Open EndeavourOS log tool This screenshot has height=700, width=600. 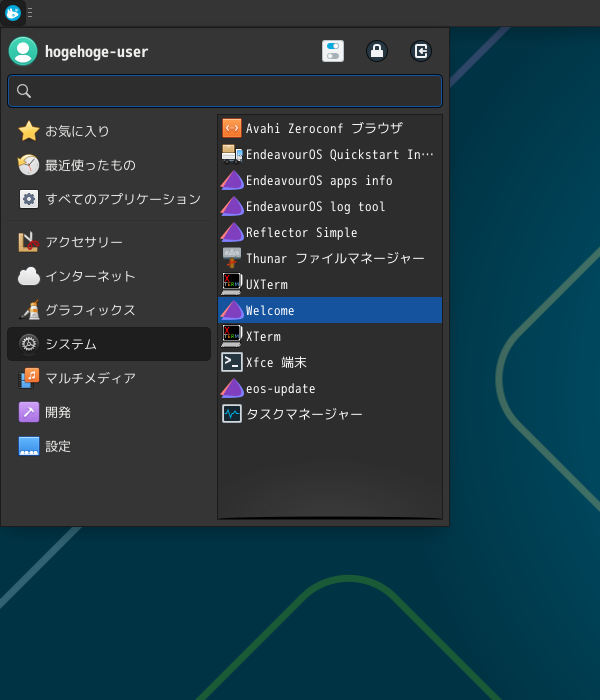pos(330,206)
